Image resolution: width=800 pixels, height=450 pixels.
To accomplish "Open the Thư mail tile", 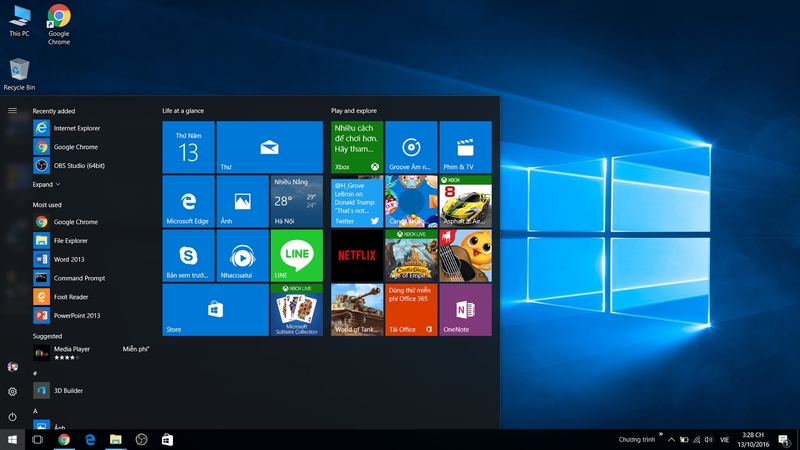I will 269,147.
